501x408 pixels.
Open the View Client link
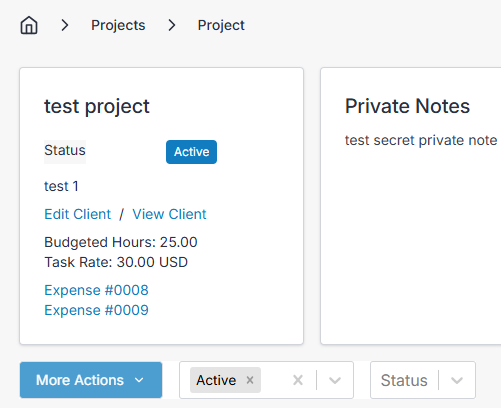coord(169,214)
